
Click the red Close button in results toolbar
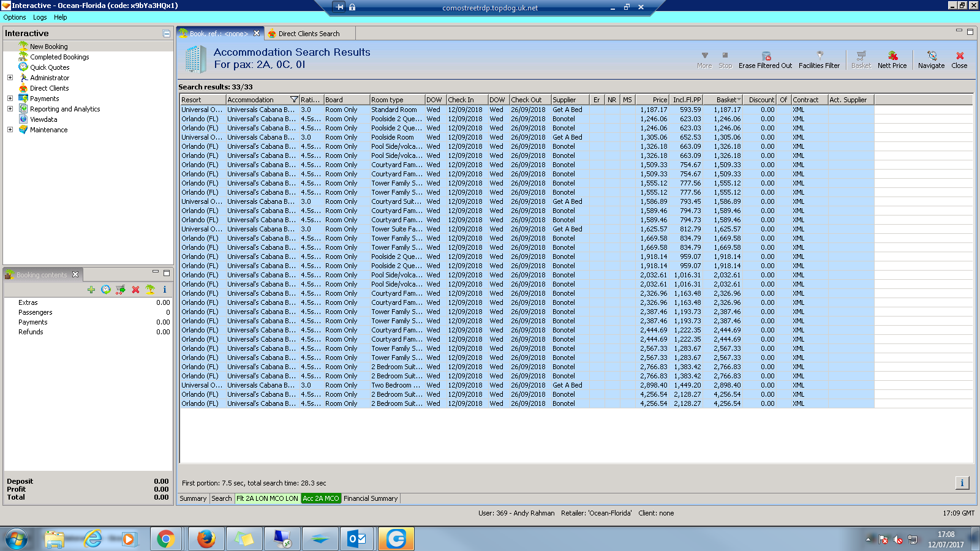[959, 59]
